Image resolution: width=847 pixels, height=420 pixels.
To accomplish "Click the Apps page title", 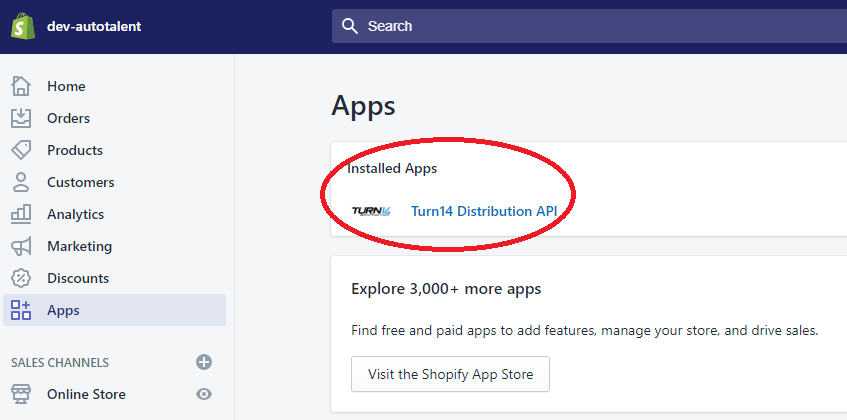I will 363,106.
